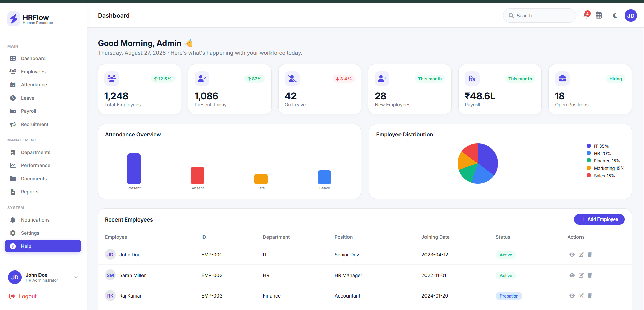
Task: Delete Raj Kumar's employee record
Action: (x=590, y=296)
